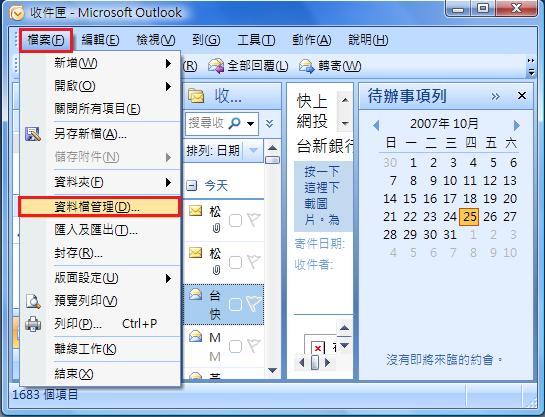Open the dropdown arrow beside the search magnifier
This screenshot has height=417, width=545.
pos(250,123)
